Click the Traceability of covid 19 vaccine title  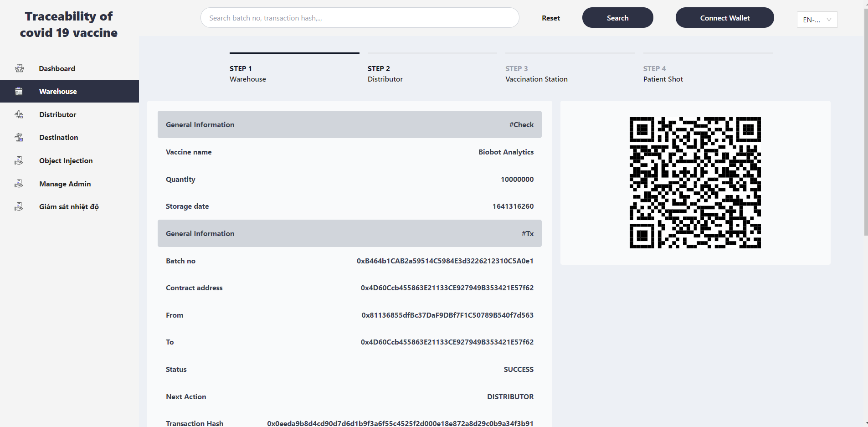coord(69,25)
